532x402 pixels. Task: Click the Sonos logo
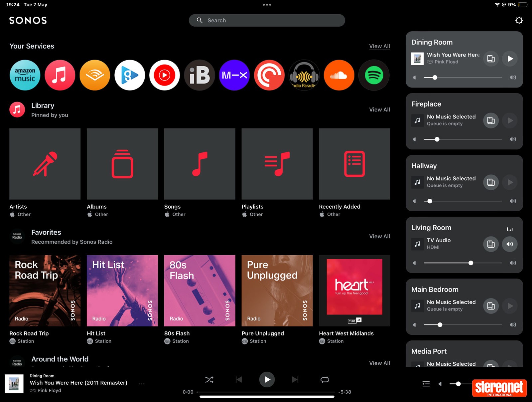(28, 20)
